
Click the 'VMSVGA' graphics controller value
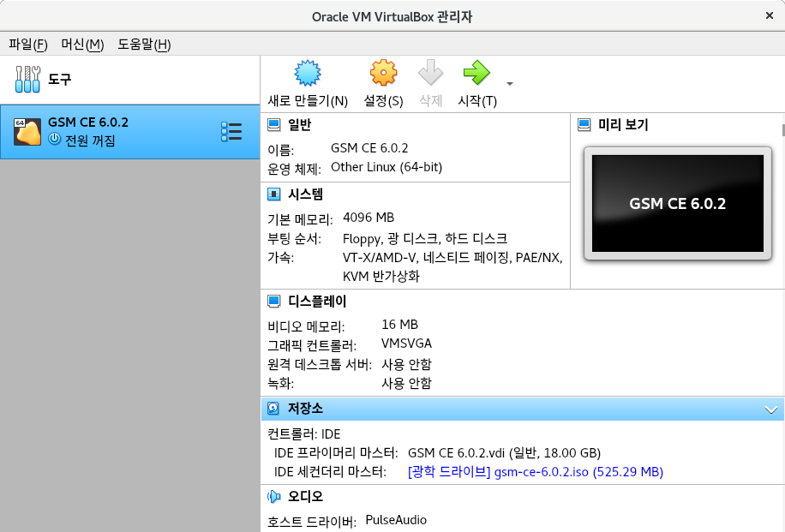(x=406, y=344)
